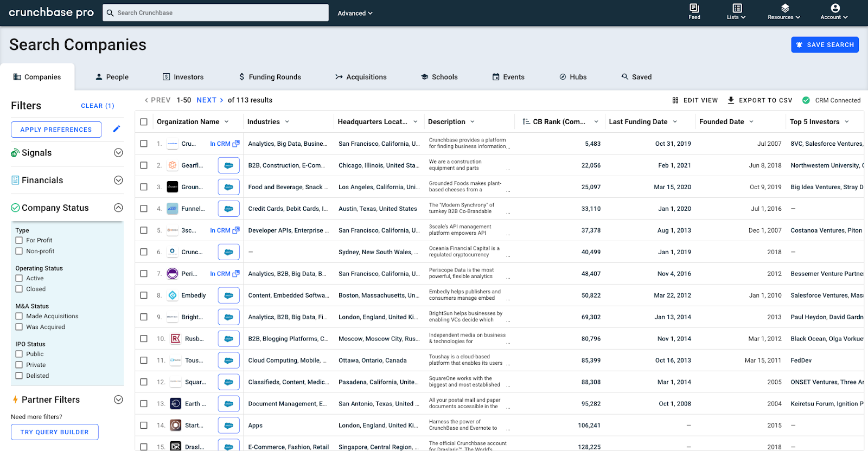Open the Resources menu icon
The image size is (868, 451).
(x=784, y=8)
